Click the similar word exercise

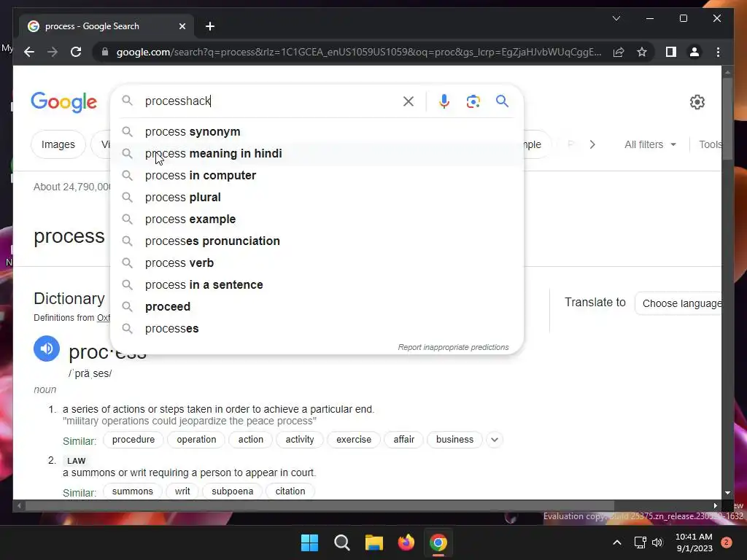click(x=354, y=440)
